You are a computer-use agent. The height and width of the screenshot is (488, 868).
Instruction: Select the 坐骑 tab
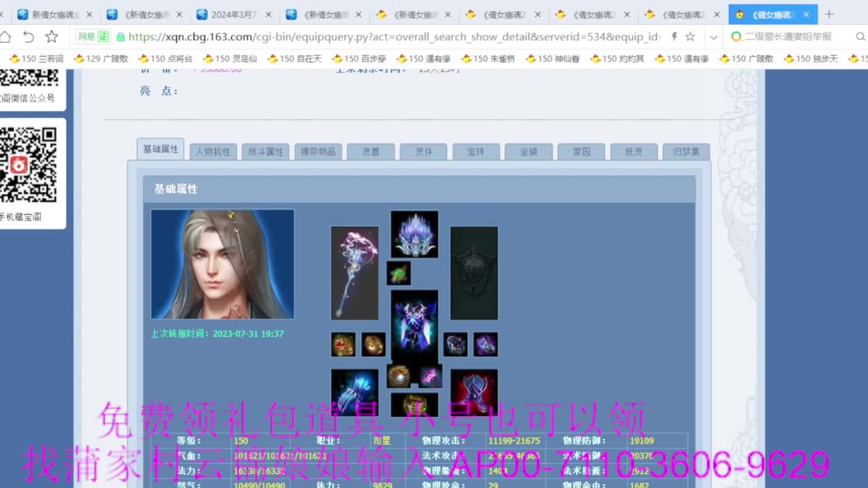528,152
